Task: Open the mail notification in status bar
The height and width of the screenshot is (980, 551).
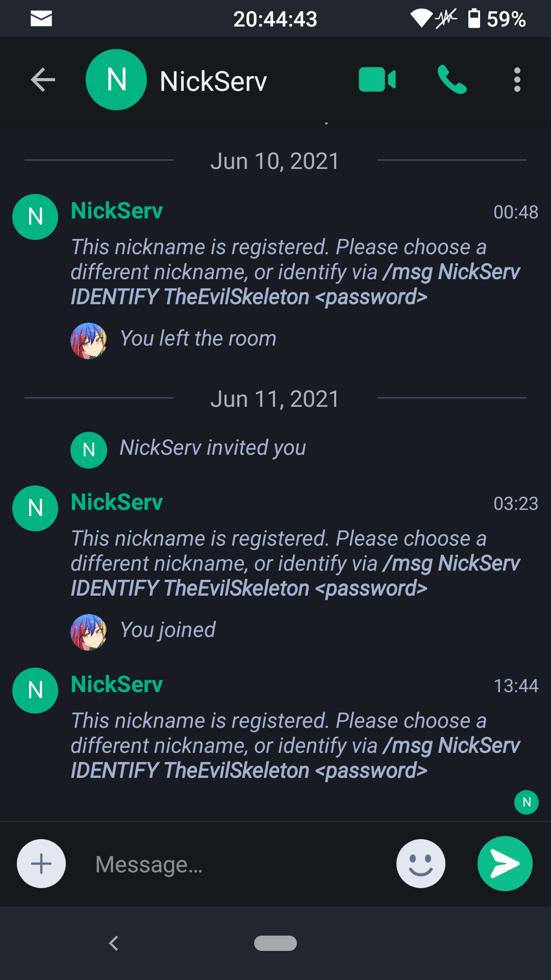Action: (41, 19)
